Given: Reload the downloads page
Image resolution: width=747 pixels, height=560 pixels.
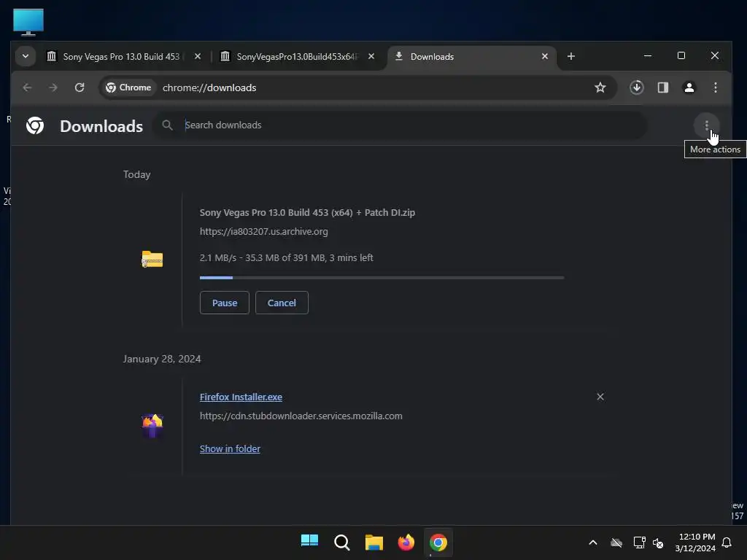Looking at the screenshot, I should click(x=79, y=87).
